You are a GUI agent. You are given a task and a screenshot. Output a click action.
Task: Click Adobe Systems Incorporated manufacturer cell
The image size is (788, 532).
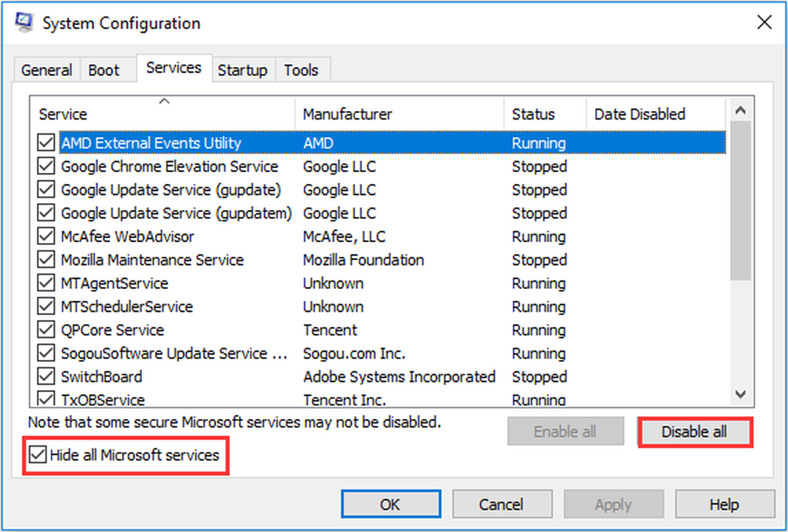coord(399,377)
